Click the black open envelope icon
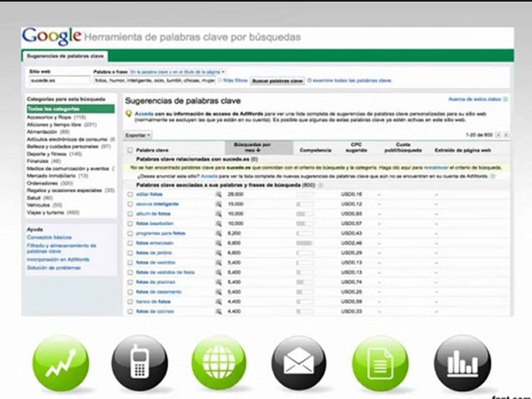The image size is (532, 399). click(x=299, y=363)
